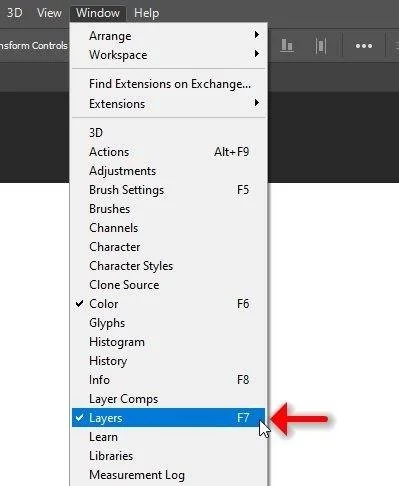The width and height of the screenshot is (399, 486).
Task: Toggle the checked Color panel entry
Action: pos(168,304)
